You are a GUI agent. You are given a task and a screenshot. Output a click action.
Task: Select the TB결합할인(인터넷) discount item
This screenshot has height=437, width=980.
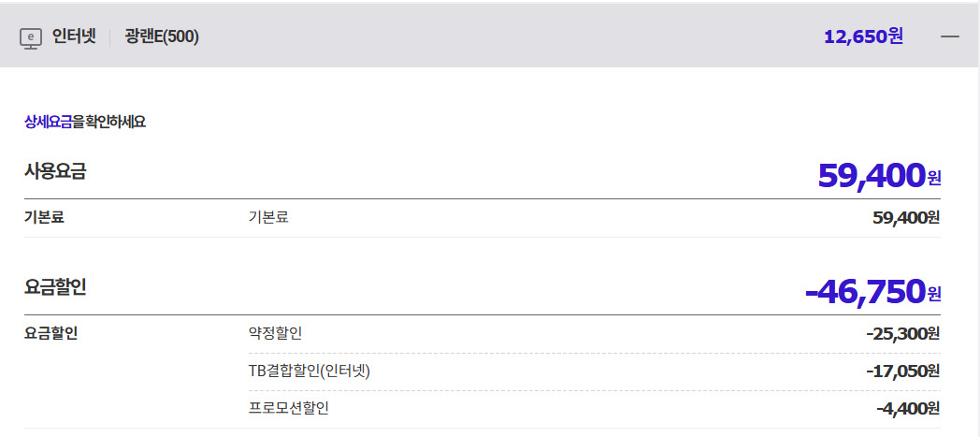[309, 371]
